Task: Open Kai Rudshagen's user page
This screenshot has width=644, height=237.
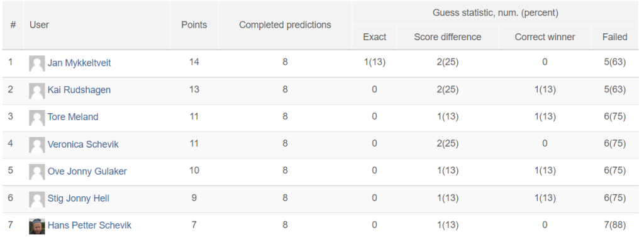Action: point(79,89)
